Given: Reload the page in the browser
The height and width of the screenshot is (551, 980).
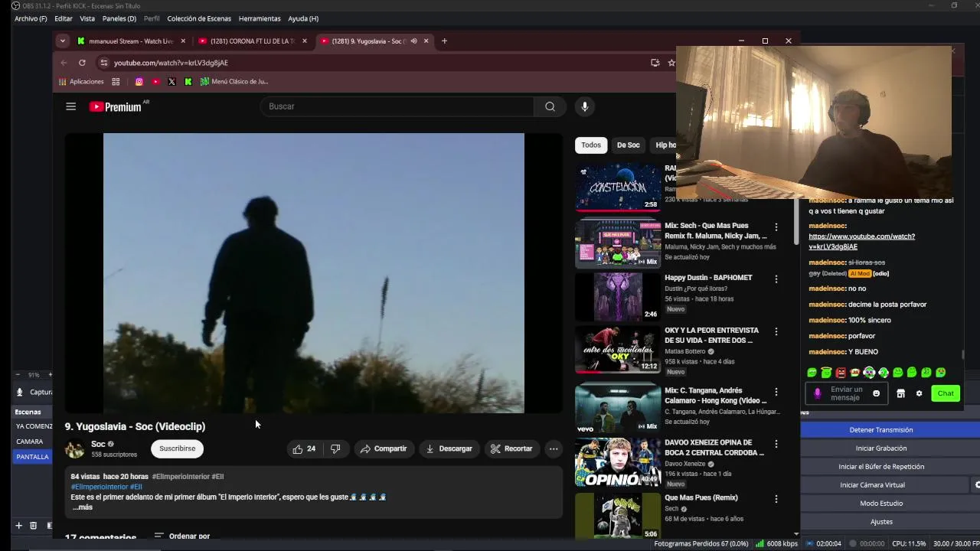Looking at the screenshot, I should tap(82, 63).
